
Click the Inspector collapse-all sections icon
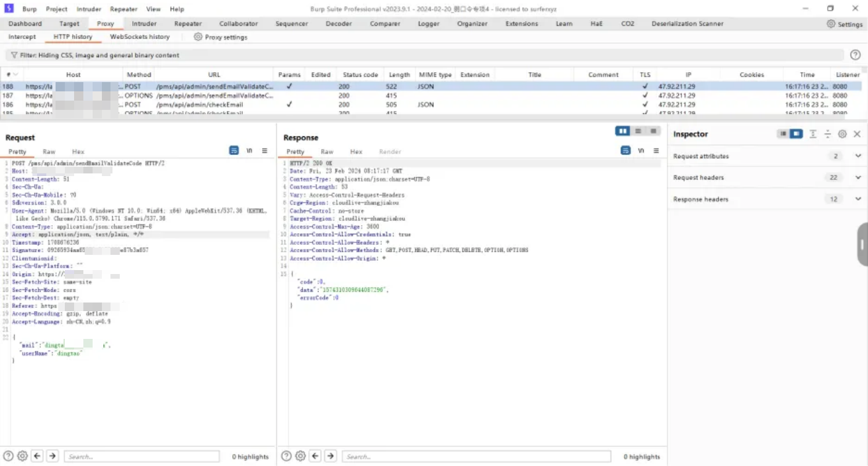click(x=828, y=134)
